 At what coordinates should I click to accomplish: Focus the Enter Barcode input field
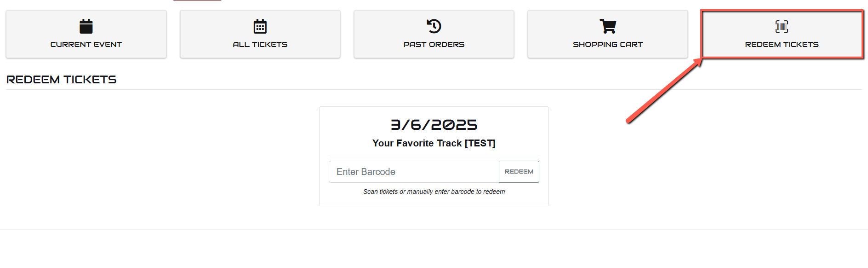click(414, 172)
